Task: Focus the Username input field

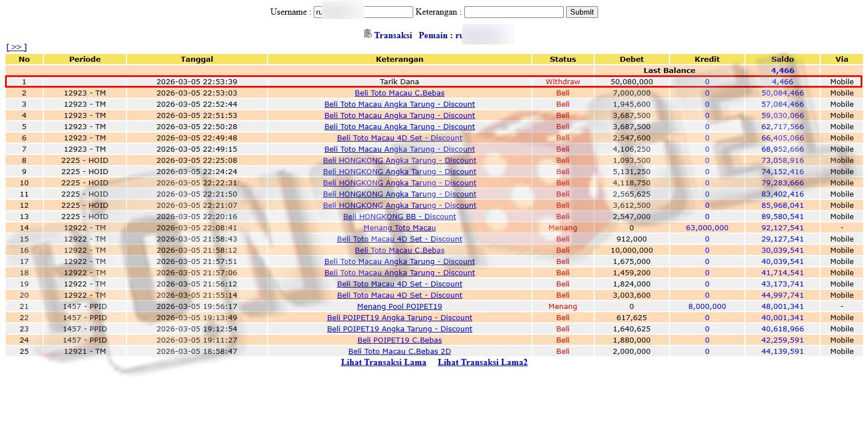Action: pyautogui.click(x=363, y=12)
